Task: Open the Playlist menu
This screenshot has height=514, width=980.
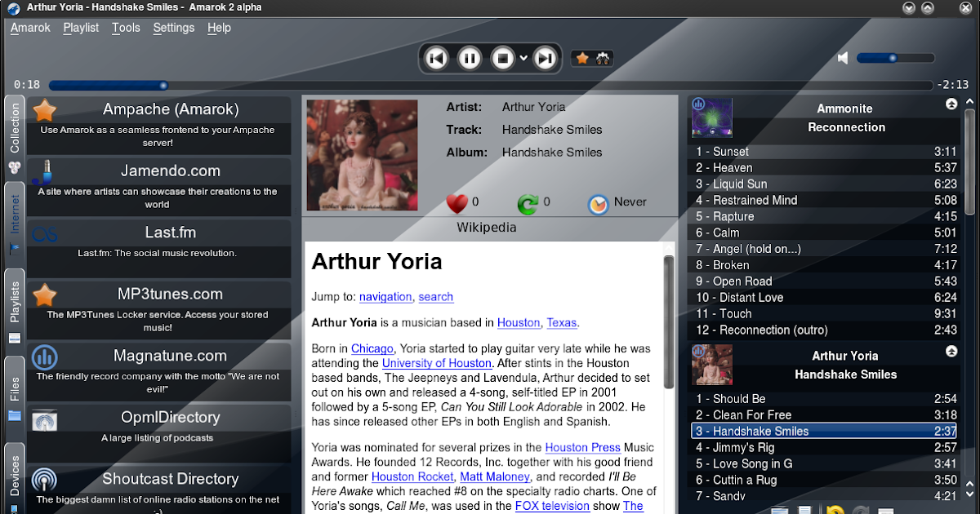Action: (x=81, y=28)
